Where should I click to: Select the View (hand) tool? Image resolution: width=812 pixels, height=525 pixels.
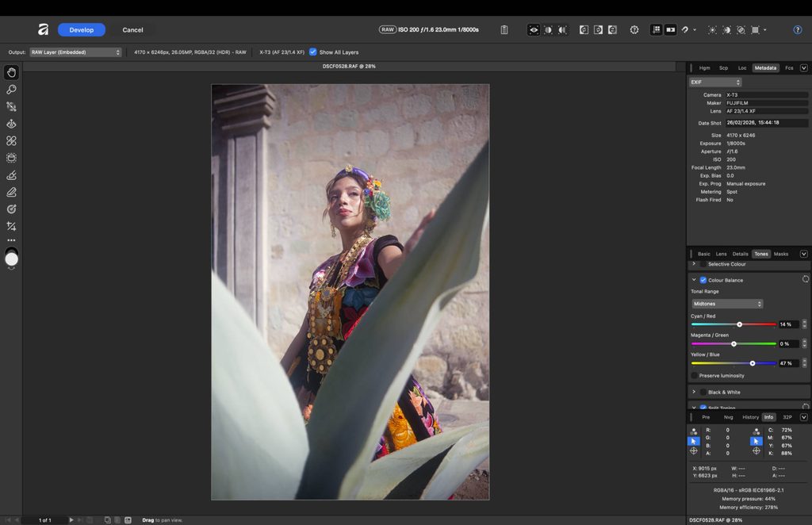(x=11, y=72)
